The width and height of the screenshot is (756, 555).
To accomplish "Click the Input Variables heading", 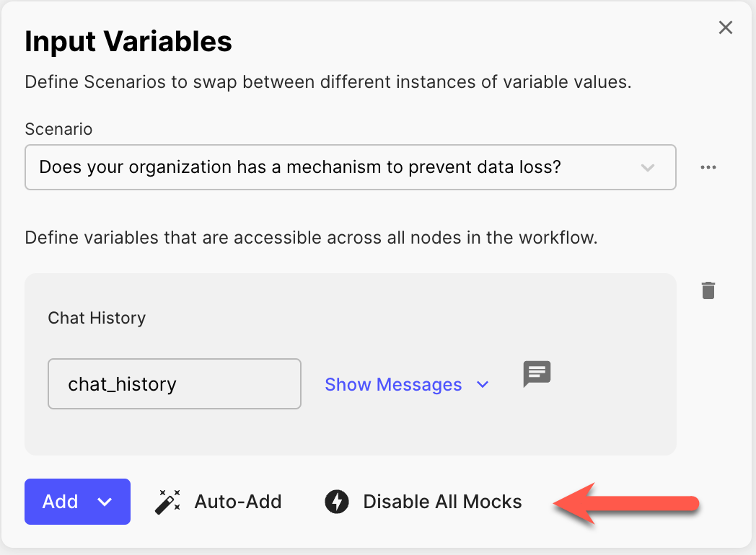I will [x=128, y=41].
